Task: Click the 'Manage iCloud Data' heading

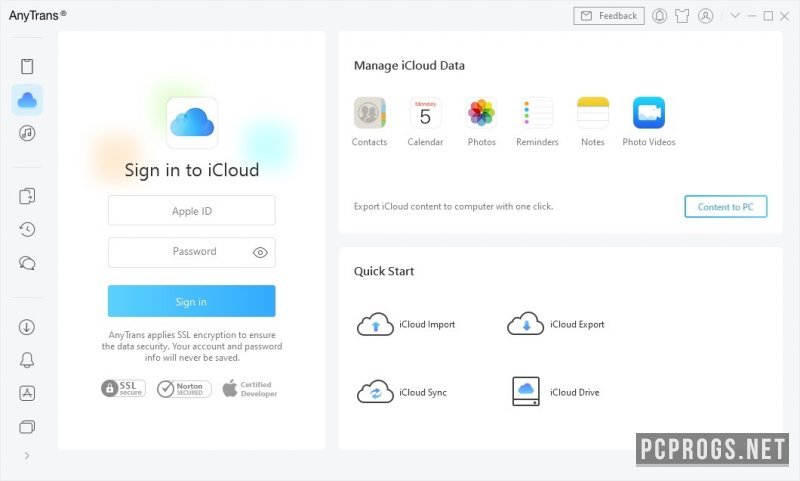Action: coord(409,66)
